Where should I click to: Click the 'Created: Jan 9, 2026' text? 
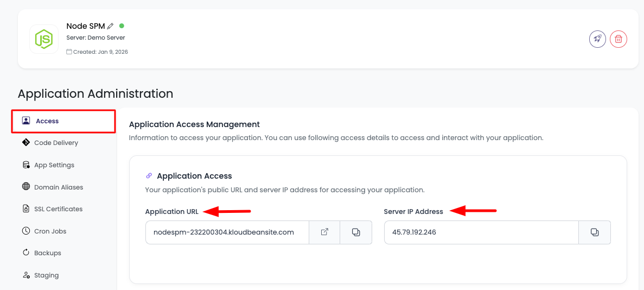100,52
